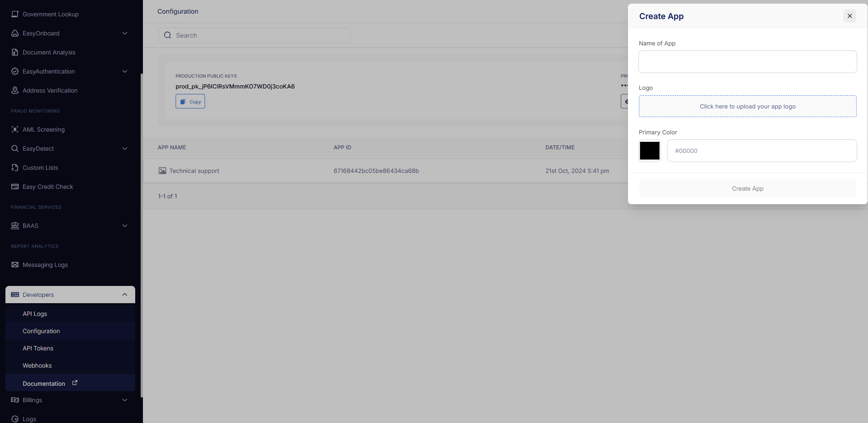868x423 pixels.
Task: Open API Tokens in Developers menu
Action: coord(38,348)
